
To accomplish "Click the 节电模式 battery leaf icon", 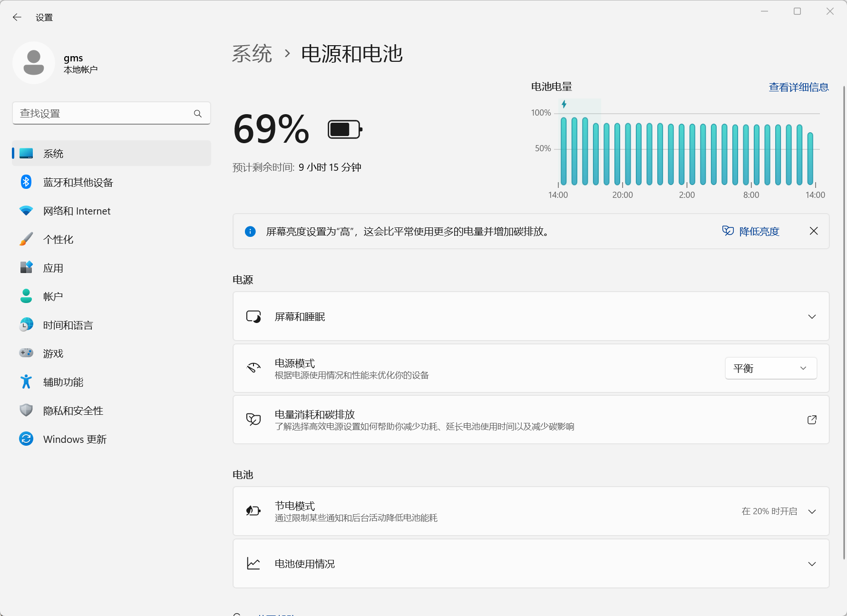I will click(253, 511).
